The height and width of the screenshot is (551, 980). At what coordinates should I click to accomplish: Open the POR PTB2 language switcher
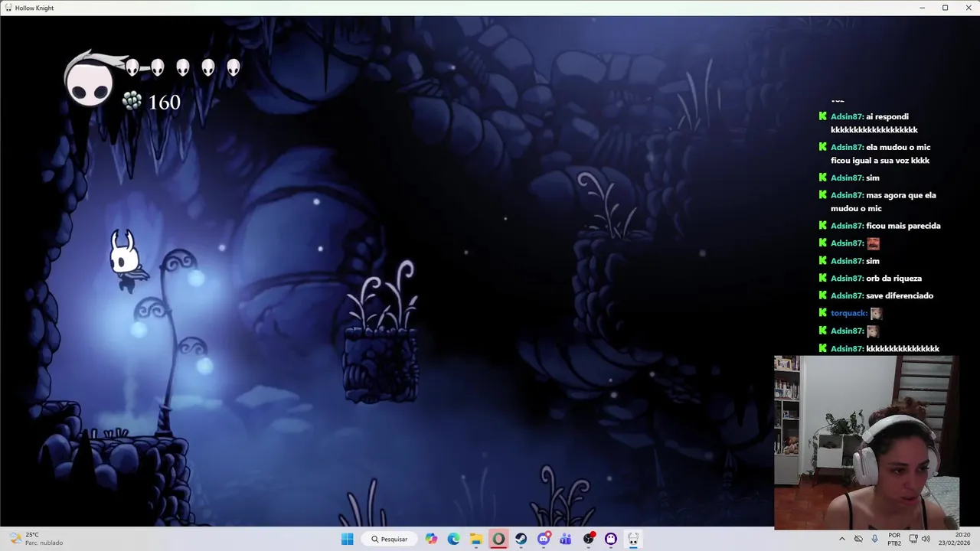click(x=894, y=539)
